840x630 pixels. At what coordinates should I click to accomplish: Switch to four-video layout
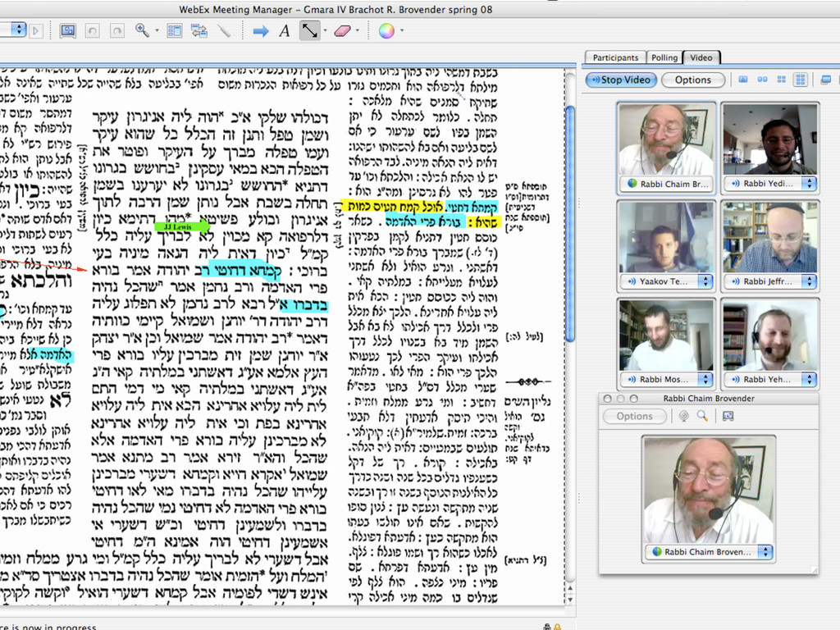click(x=782, y=80)
